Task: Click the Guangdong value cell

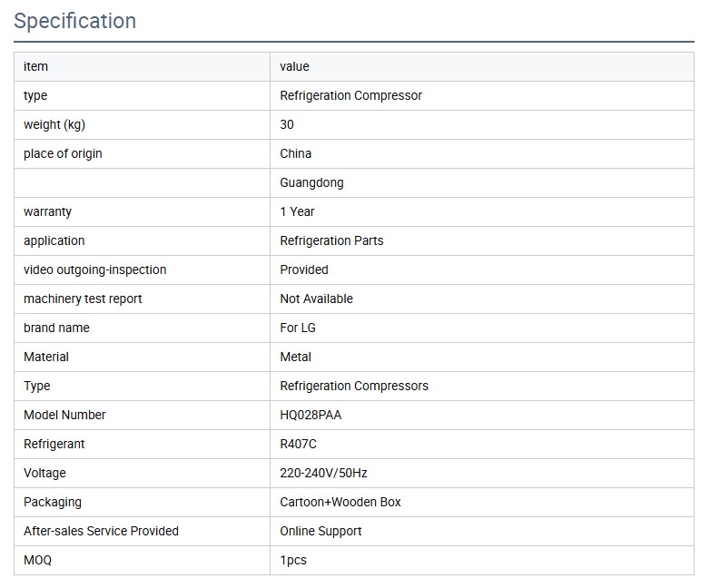Action: click(x=311, y=182)
